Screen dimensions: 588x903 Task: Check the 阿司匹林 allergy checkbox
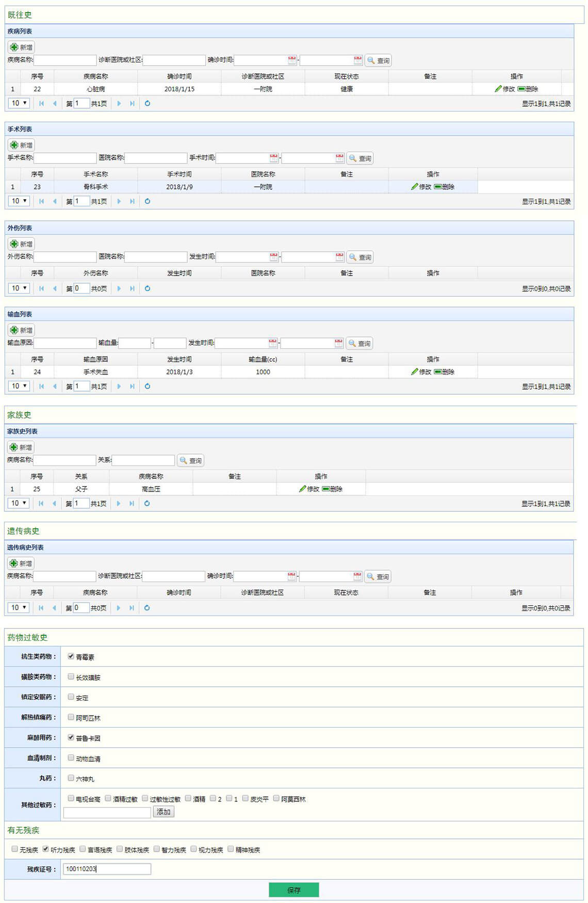tap(71, 717)
